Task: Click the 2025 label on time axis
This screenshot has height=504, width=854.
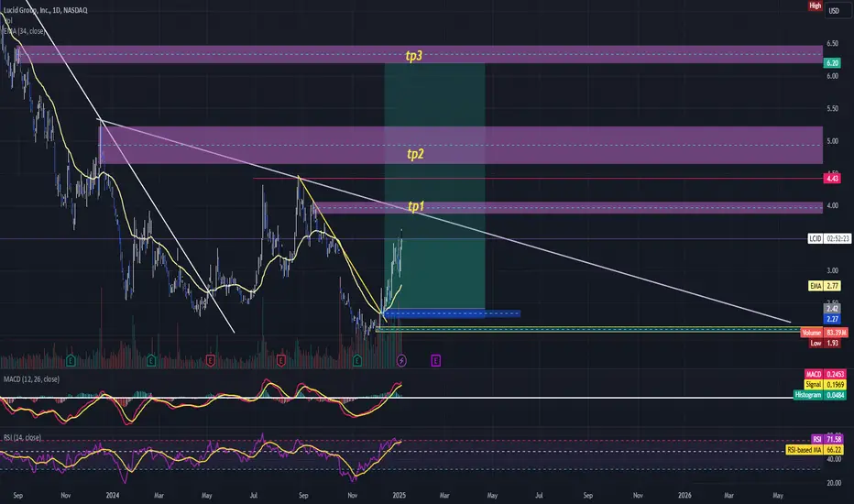Action: pos(400,495)
